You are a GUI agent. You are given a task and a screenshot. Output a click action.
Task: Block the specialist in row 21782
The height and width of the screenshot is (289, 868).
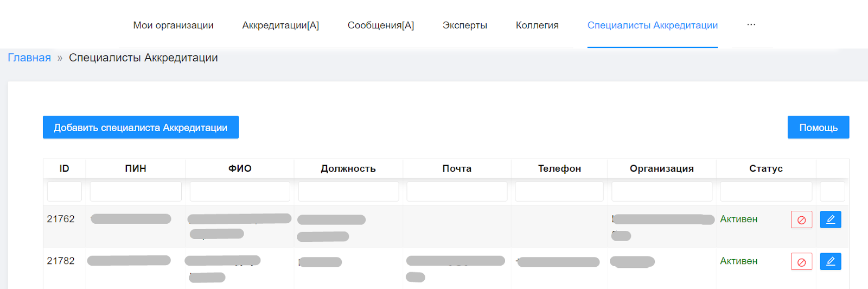tap(801, 262)
